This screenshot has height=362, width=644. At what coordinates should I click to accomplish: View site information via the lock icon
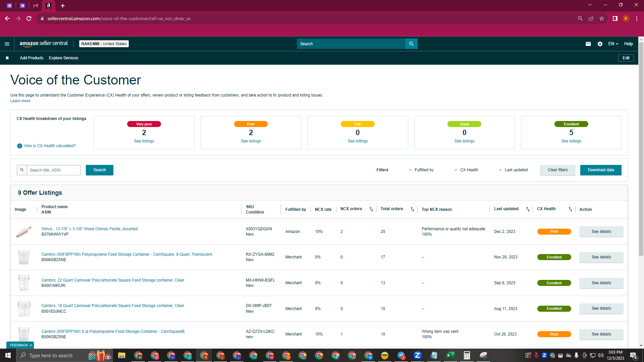coord(42,18)
